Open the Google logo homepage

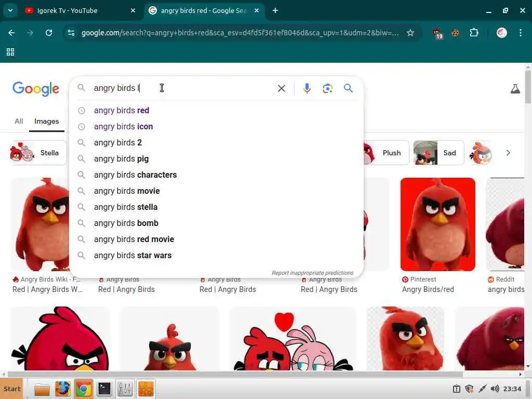click(36, 89)
